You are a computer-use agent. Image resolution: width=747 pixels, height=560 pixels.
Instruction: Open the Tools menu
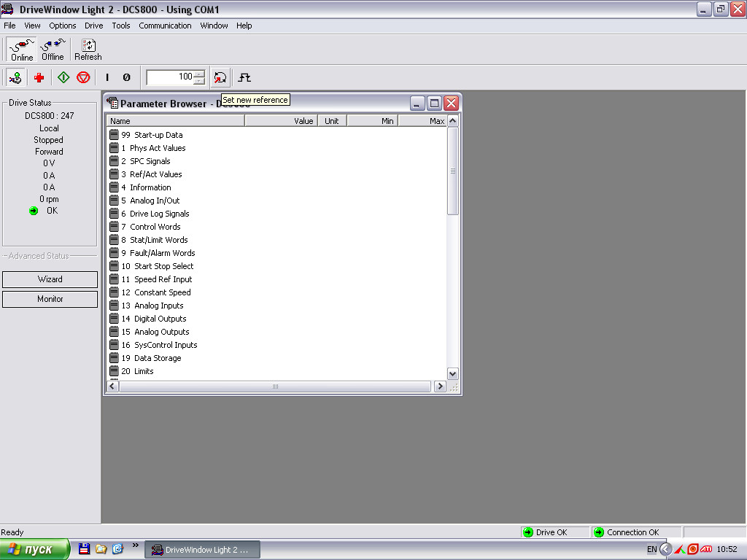click(x=121, y=26)
